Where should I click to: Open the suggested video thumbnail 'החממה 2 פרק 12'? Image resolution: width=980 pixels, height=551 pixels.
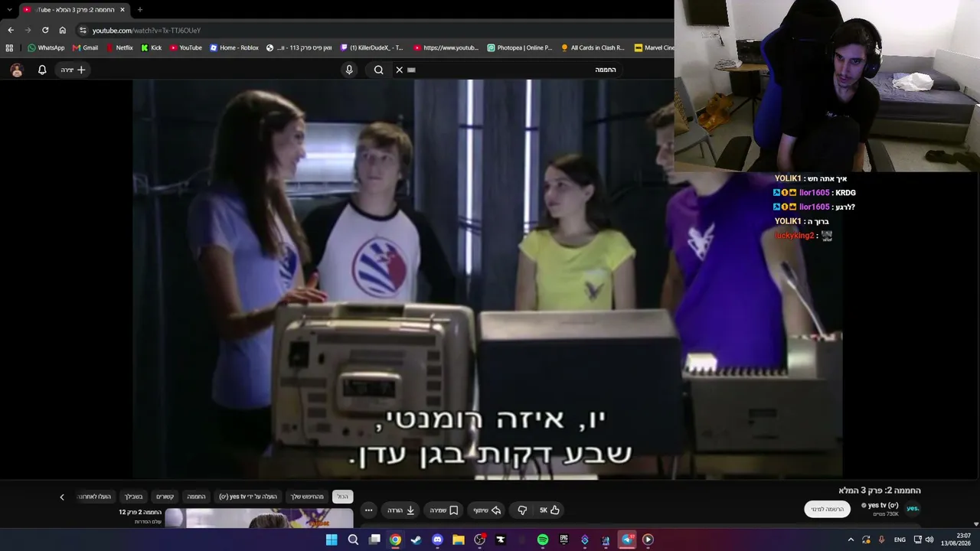[259, 518]
